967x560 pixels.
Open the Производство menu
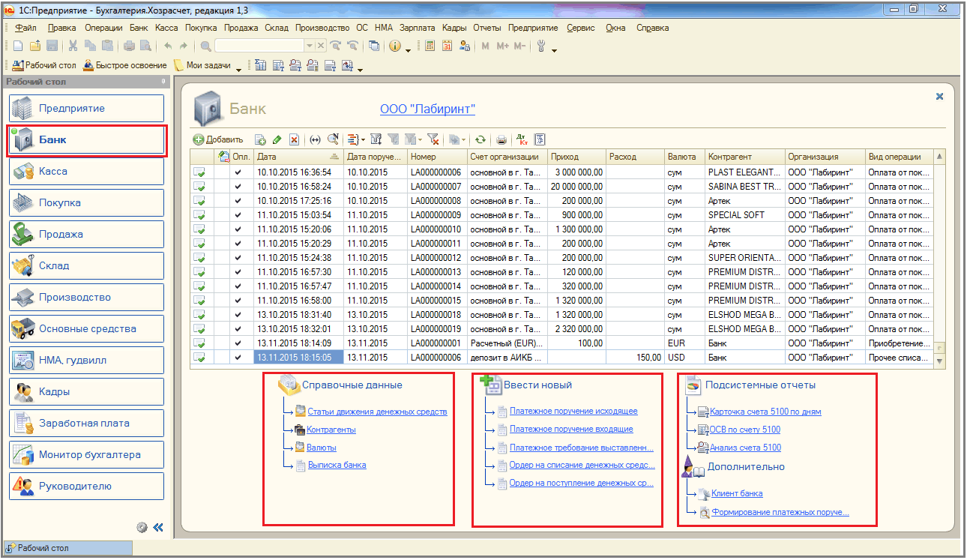pos(322,28)
